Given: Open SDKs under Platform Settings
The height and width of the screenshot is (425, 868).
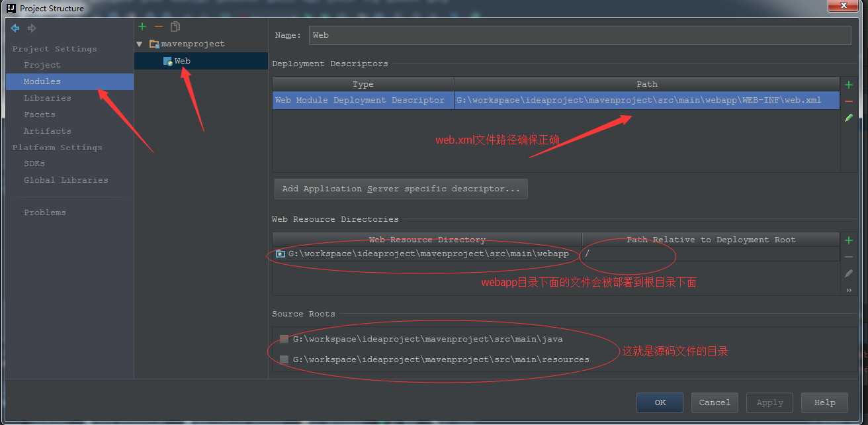Looking at the screenshot, I should [x=34, y=164].
